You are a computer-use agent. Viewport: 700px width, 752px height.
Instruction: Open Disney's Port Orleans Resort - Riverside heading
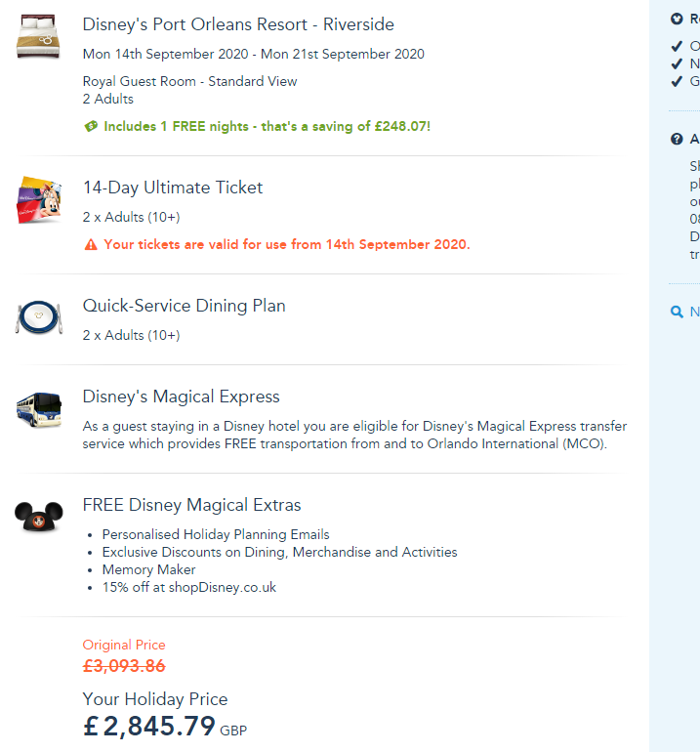click(x=238, y=24)
